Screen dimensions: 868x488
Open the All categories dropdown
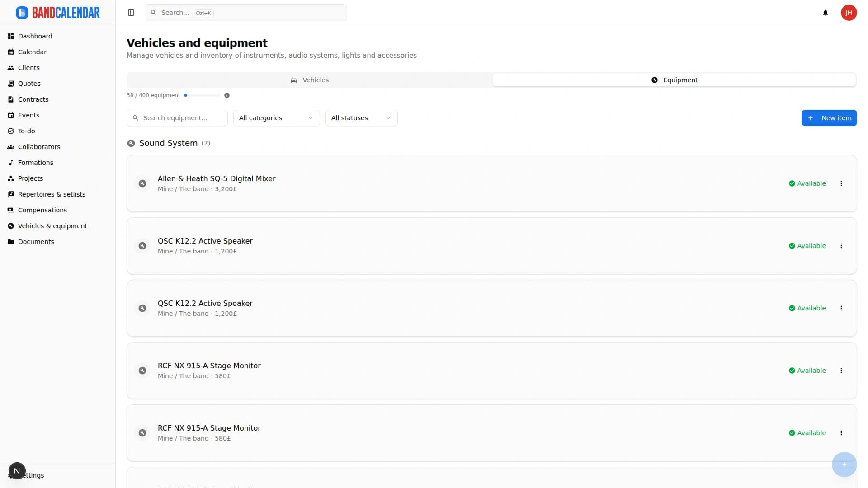(x=276, y=118)
